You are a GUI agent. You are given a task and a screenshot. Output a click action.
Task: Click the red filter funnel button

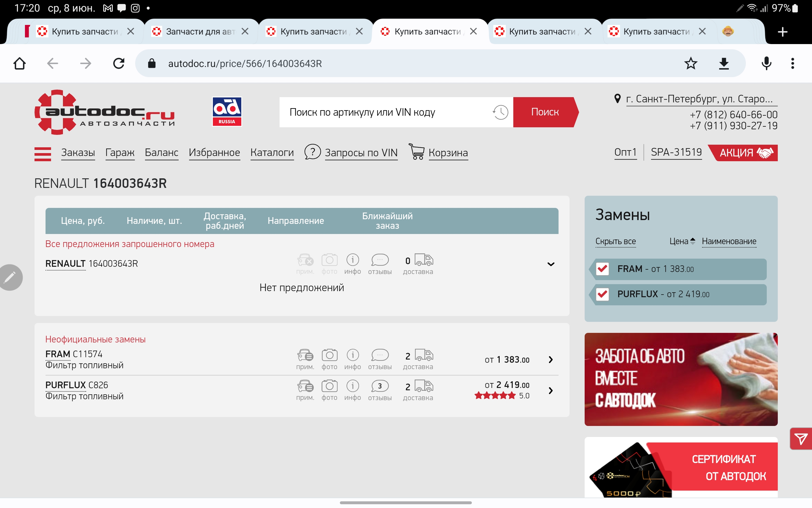[x=801, y=438]
